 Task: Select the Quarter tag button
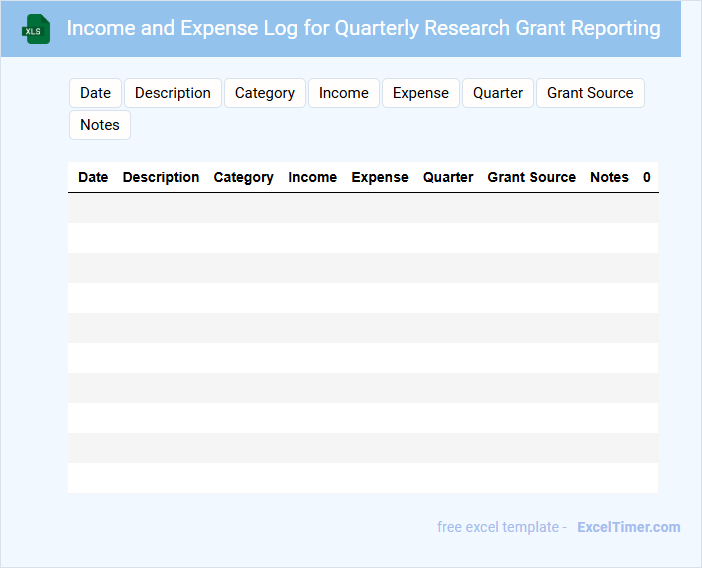pyautogui.click(x=498, y=93)
